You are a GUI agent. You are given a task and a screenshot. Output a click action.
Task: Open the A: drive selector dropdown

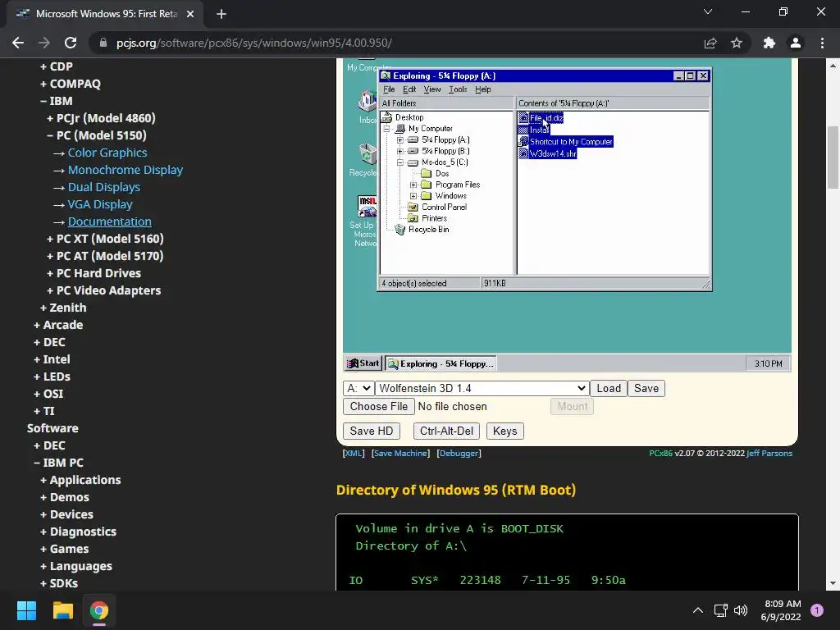pos(358,388)
